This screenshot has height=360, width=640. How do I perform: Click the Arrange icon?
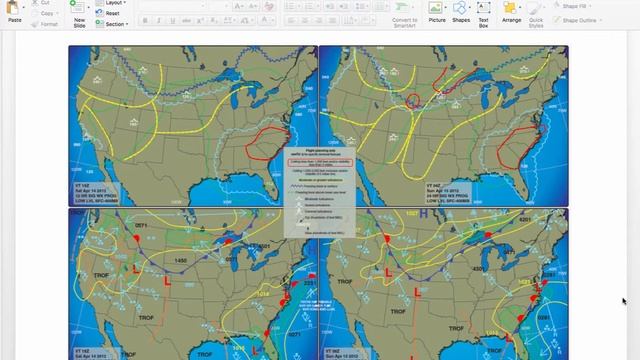[509, 7]
